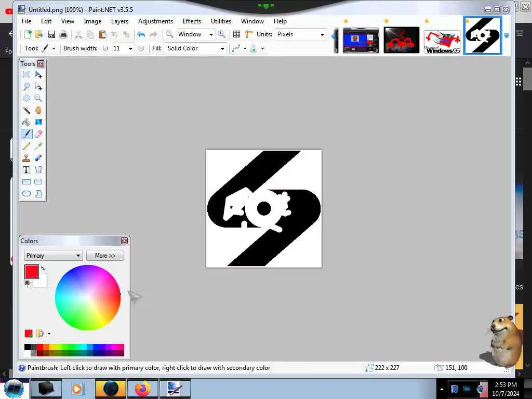Select the Gradient tool

point(38,122)
